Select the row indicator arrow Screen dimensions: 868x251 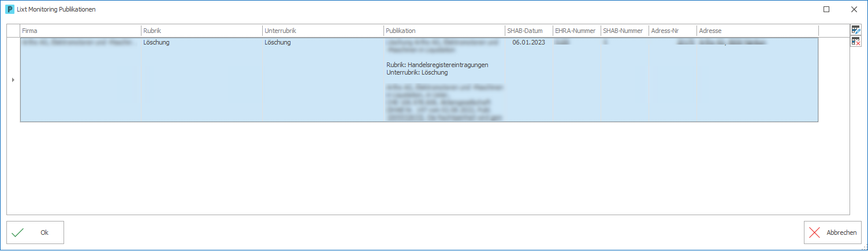13,80
